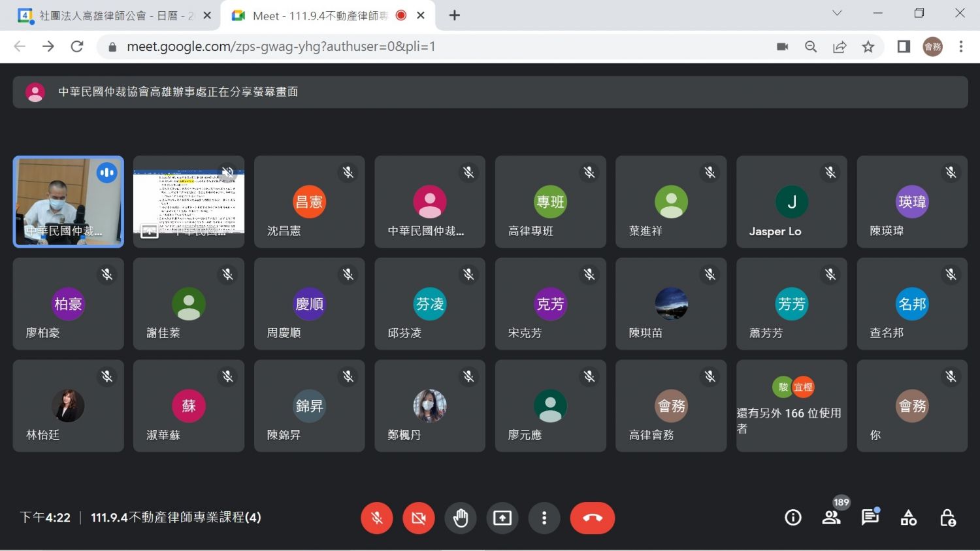Click meeting title 111.9.4不動產律師專業課程(4)

(176, 518)
